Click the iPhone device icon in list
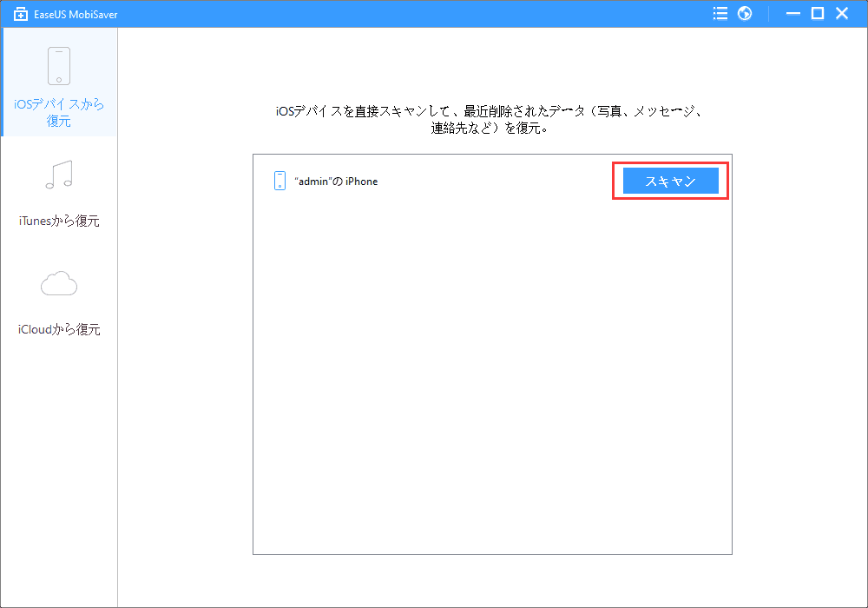Screen dimensions: 868x608 [x=280, y=181]
